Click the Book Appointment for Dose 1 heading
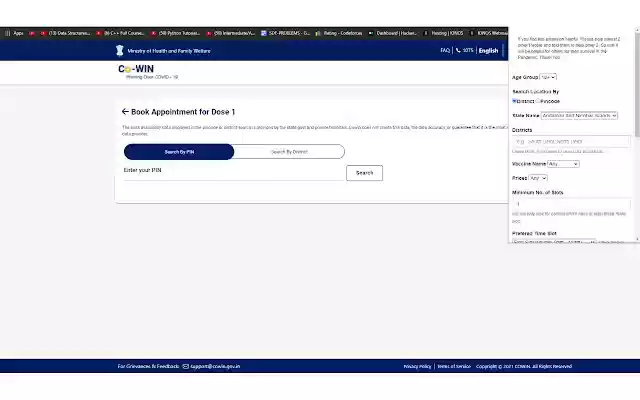The image size is (640, 400). tap(183, 112)
